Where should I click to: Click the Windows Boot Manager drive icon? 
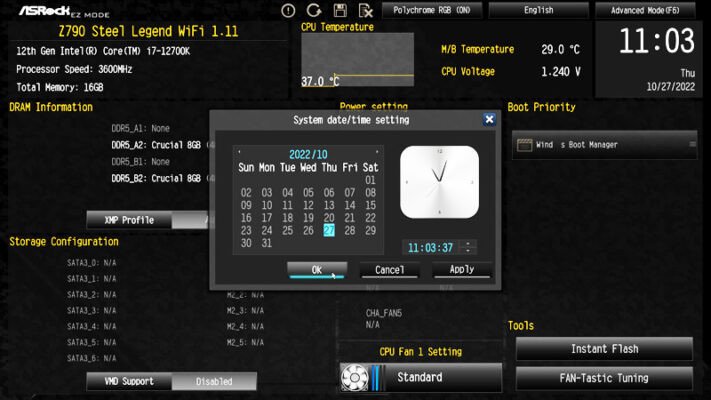pyautogui.click(x=523, y=145)
